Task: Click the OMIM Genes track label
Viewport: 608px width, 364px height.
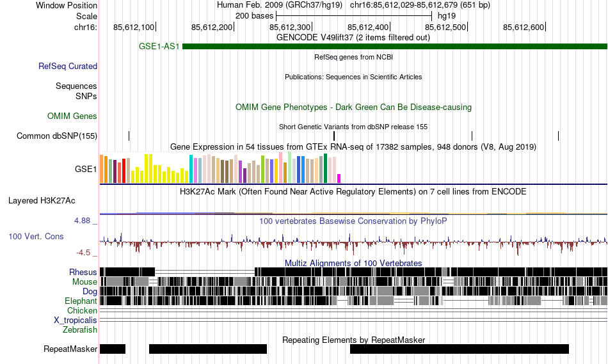Action: coord(72,116)
